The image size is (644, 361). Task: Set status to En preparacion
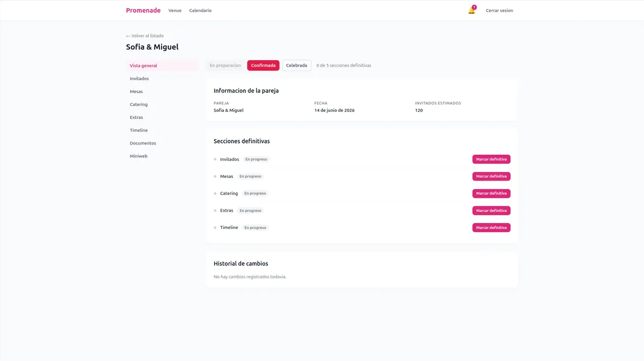click(225, 66)
